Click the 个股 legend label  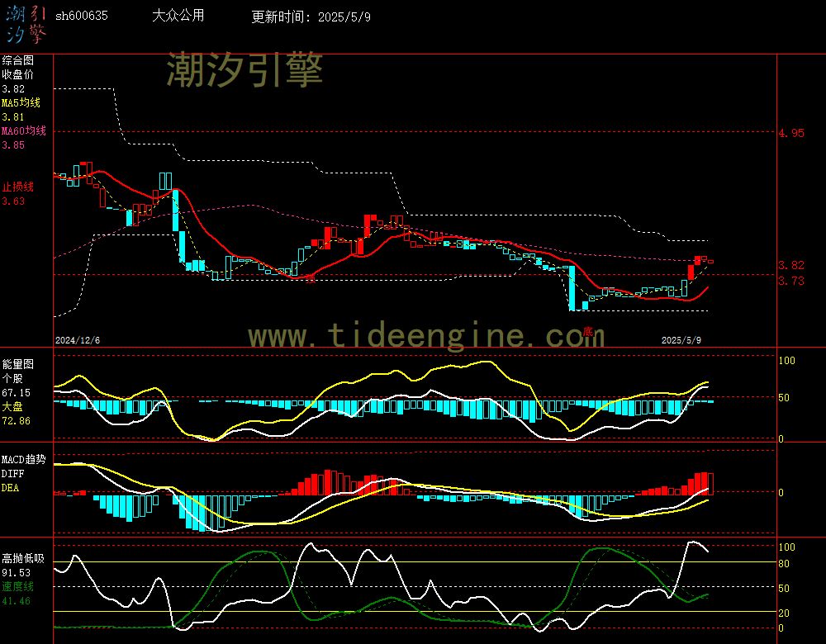pos(12,379)
